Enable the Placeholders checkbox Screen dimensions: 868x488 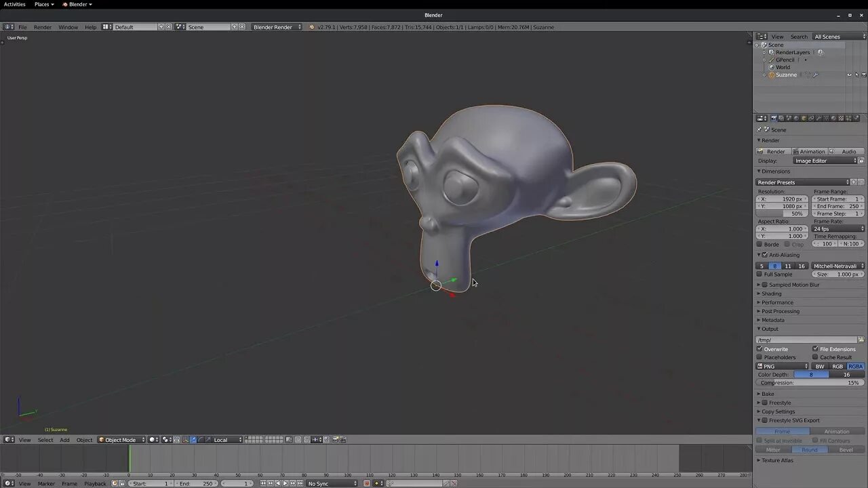759,357
